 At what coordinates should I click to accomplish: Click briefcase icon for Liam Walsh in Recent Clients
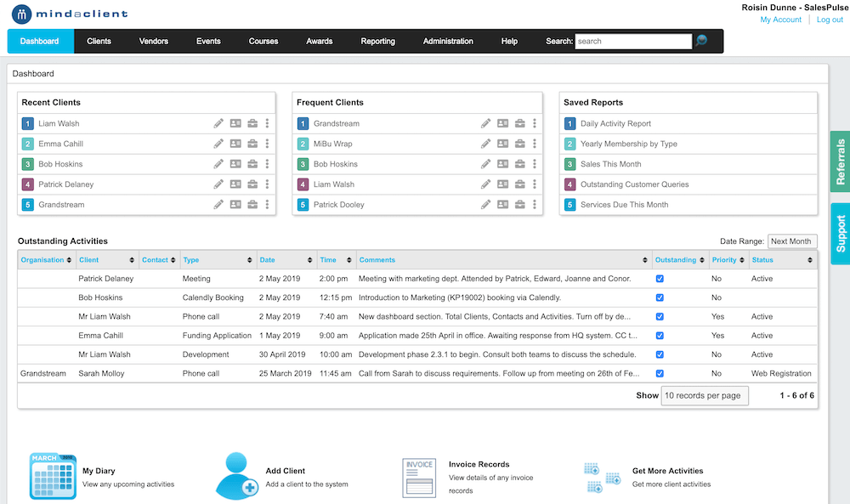click(252, 123)
